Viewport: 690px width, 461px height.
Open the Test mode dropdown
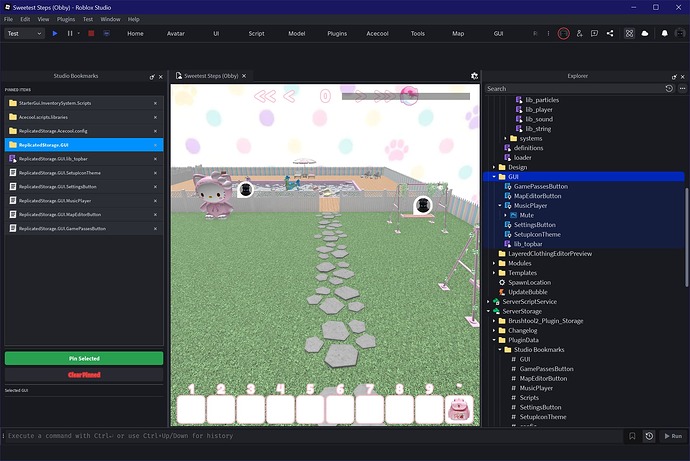pyautogui.click(x=25, y=33)
